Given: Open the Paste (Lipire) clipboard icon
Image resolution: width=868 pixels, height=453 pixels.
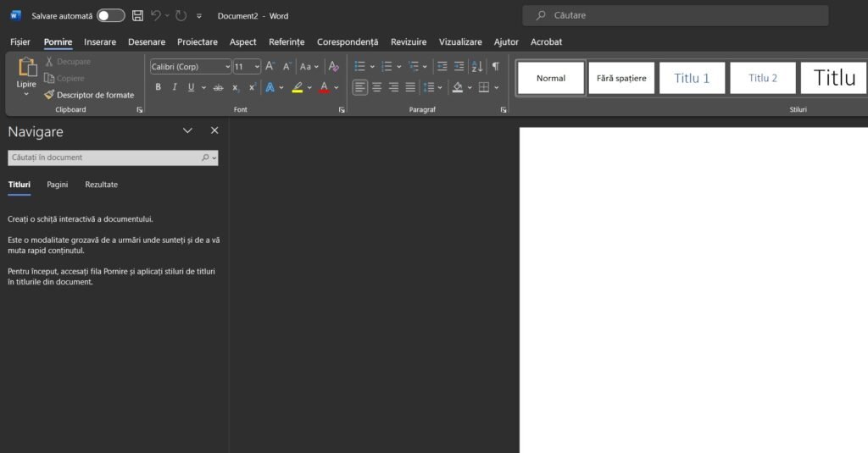Looking at the screenshot, I should point(26,68).
